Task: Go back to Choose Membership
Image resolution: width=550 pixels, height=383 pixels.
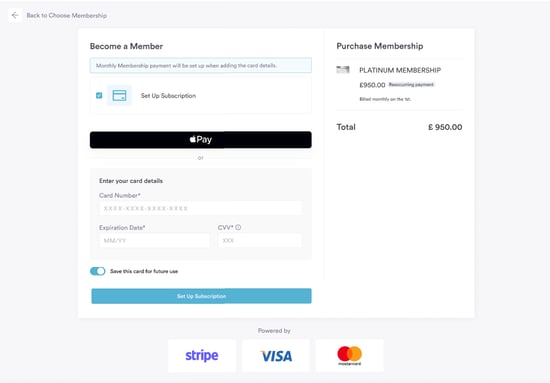Action: click(x=67, y=15)
